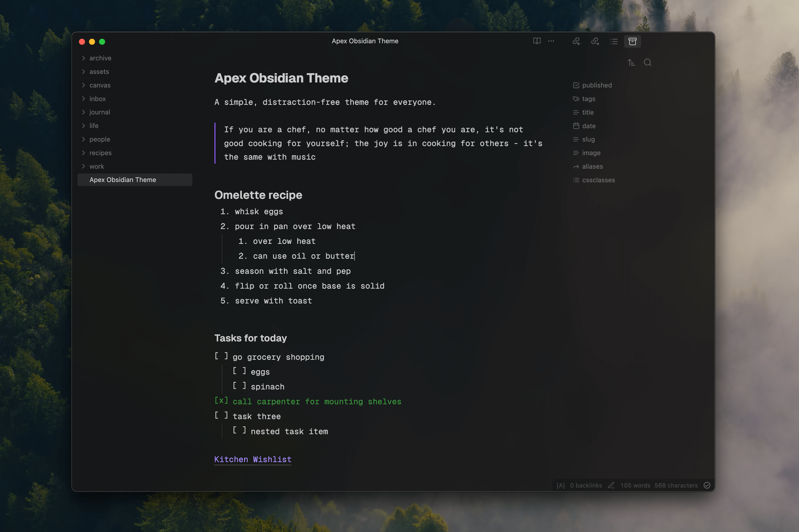Uncheck the 'call carpenter' task checkbox
This screenshot has width=799, height=532.
point(221,401)
